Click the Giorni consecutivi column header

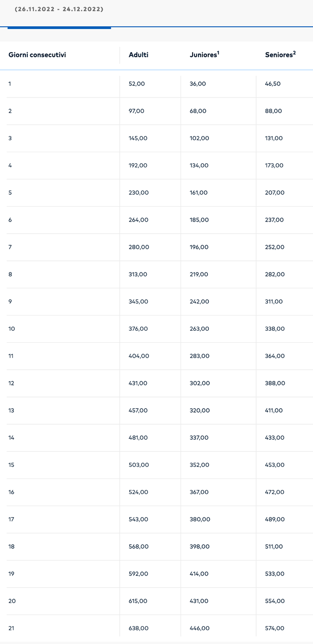click(x=37, y=55)
